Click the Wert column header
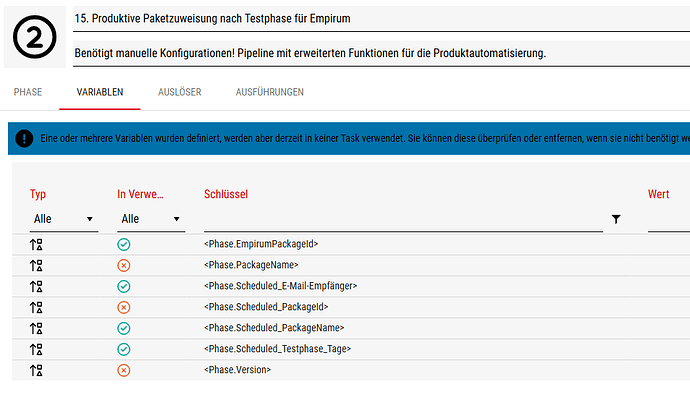The image size is (690, 400). 658,194
